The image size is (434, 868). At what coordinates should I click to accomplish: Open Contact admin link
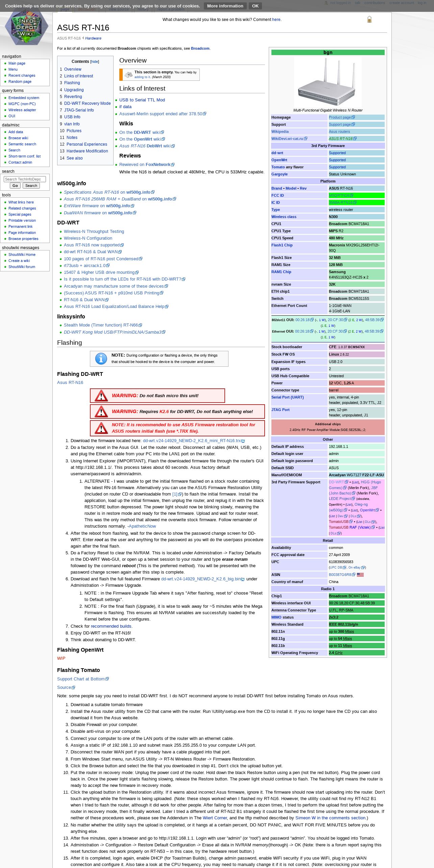(x=20, y=162)
